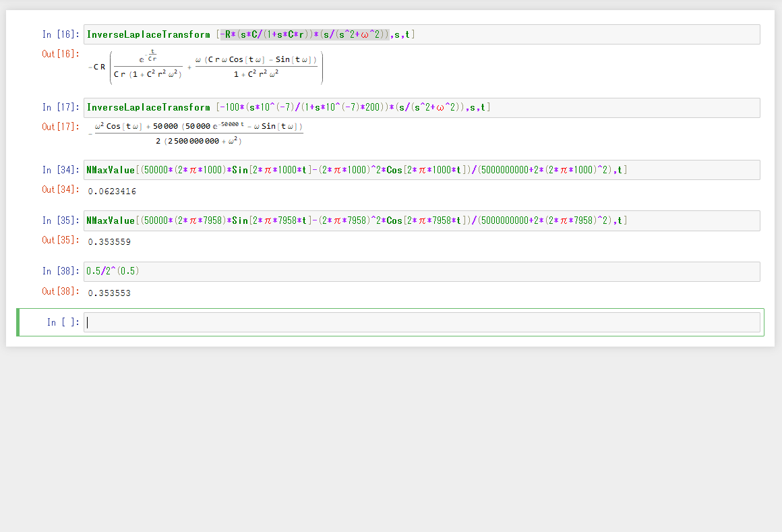782x532 pixels.
Task: Click the In [35] NMaxValue code cell
Action: [421, 221]
